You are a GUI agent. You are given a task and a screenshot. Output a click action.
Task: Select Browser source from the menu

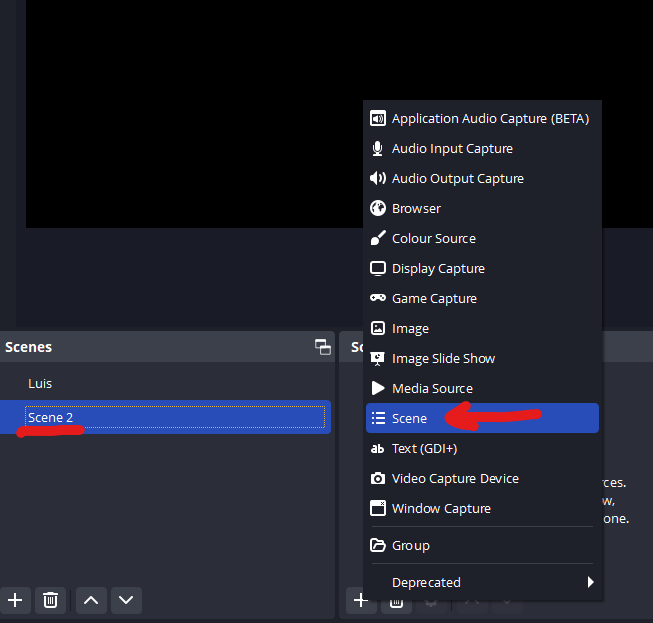point(482,208)
